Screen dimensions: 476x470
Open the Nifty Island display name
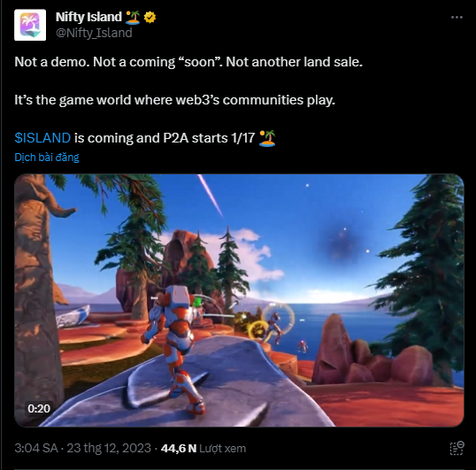pyautogui.click(x=88, y=18)
